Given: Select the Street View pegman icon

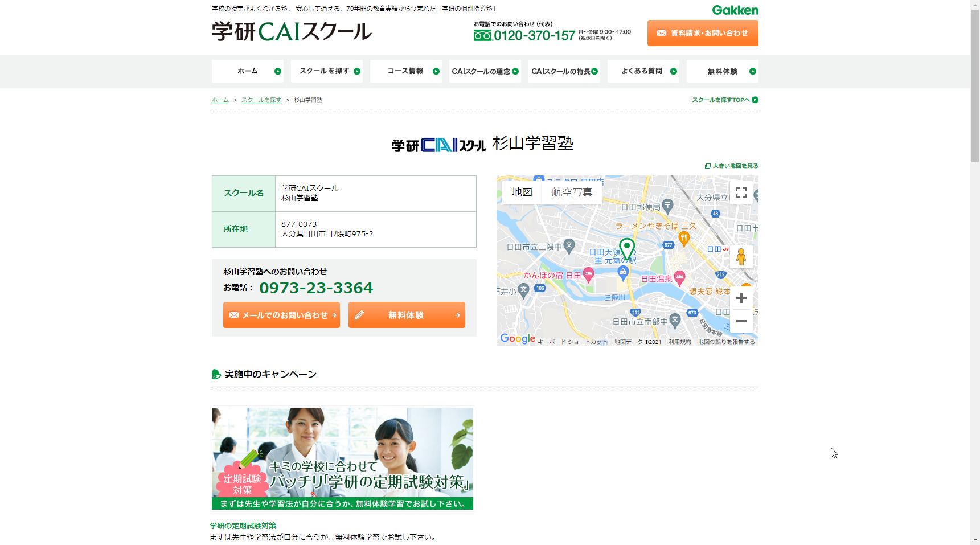Looking at the screenshot, I should tap(741, 257).
